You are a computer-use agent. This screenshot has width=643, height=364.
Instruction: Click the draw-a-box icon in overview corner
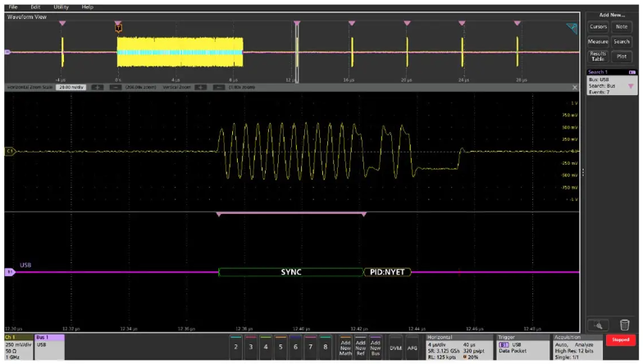(x=572, y=28)
